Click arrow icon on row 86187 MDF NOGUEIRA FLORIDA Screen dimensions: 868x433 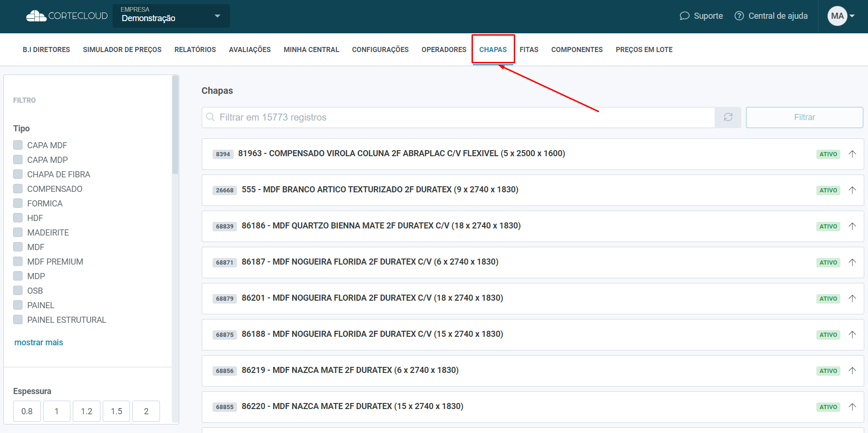pos(853,262)
